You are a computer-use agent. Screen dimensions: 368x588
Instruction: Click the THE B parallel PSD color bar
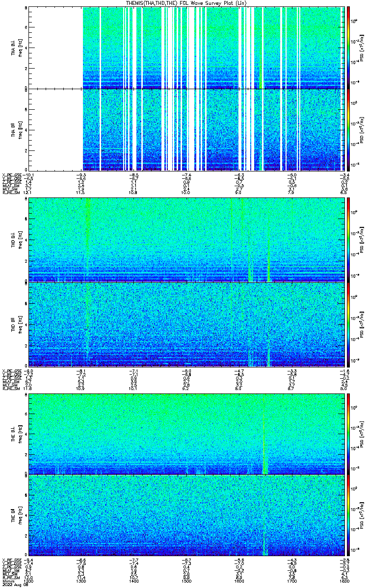point(348,516)
